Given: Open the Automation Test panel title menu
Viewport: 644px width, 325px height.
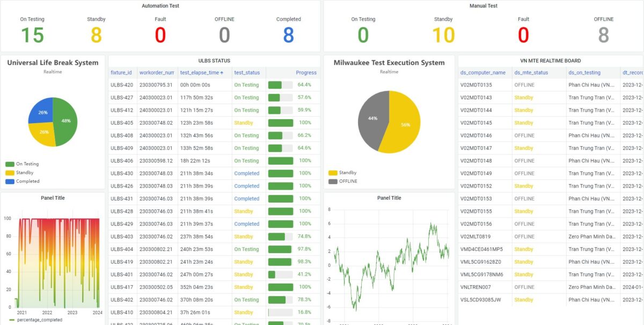Looking at the screenshot, I should (160, 6).
